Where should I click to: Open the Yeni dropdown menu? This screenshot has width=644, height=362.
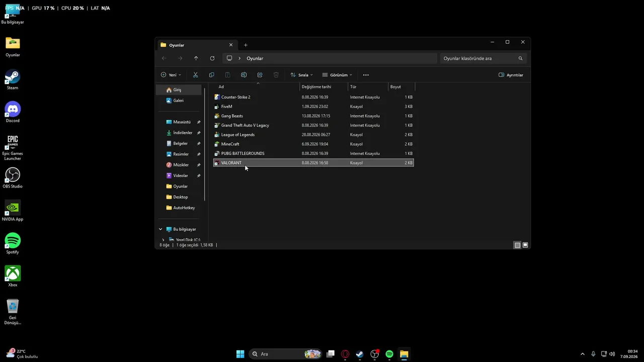point(171,75)
